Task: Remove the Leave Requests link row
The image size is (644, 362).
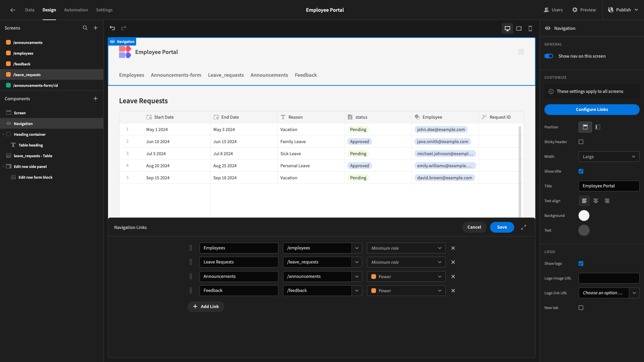Action: [x=453, y=262]
